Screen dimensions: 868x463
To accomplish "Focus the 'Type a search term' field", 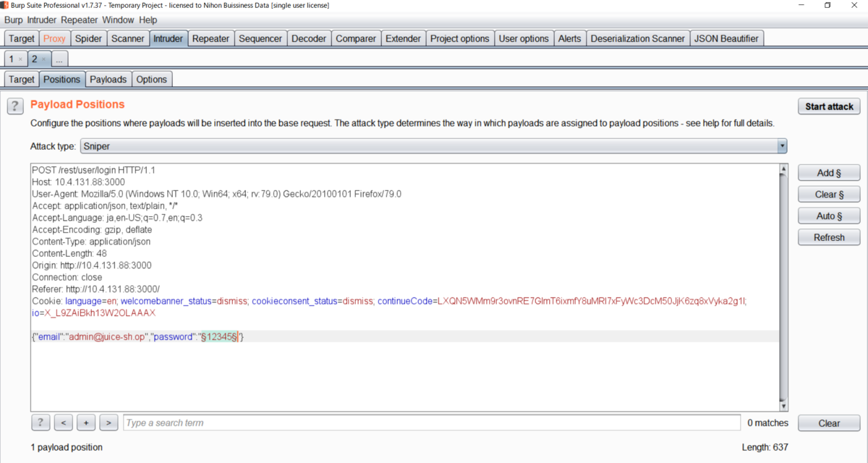I will (x=432, y=422).
